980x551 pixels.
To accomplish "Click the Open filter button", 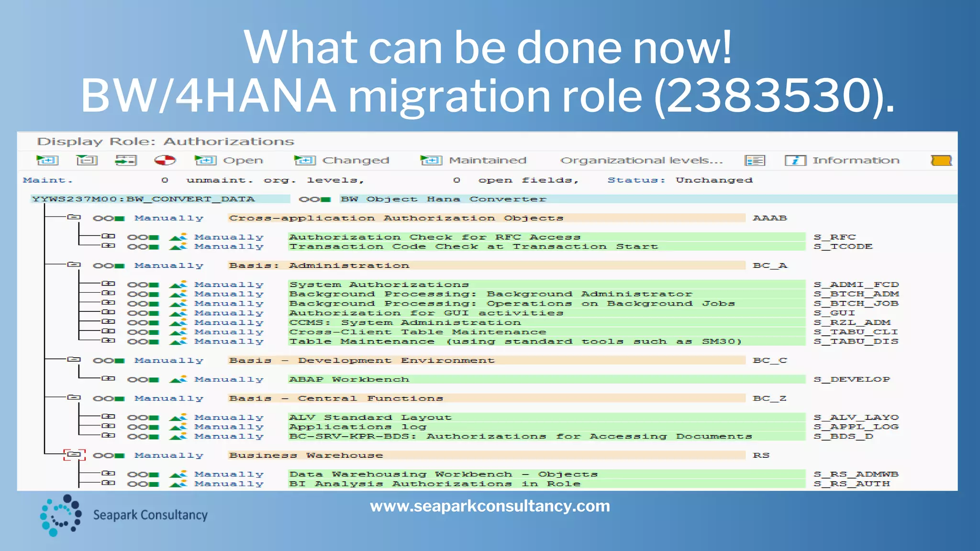I will point(229,160).
